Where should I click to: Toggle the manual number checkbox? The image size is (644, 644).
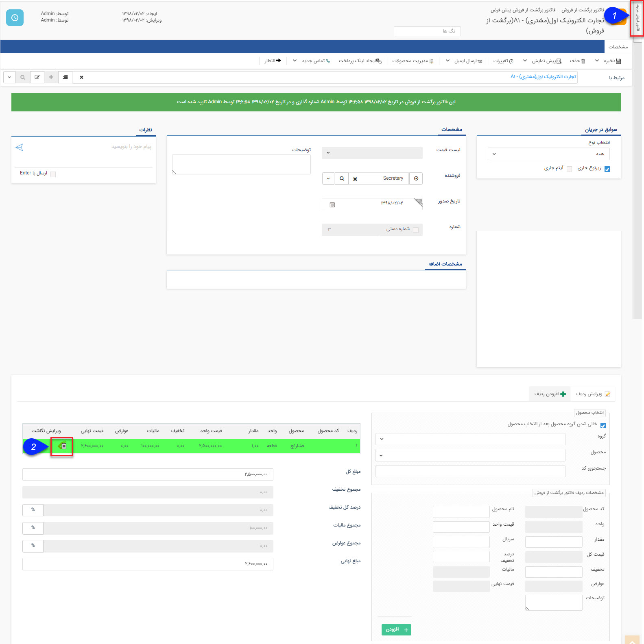[415, 230]
